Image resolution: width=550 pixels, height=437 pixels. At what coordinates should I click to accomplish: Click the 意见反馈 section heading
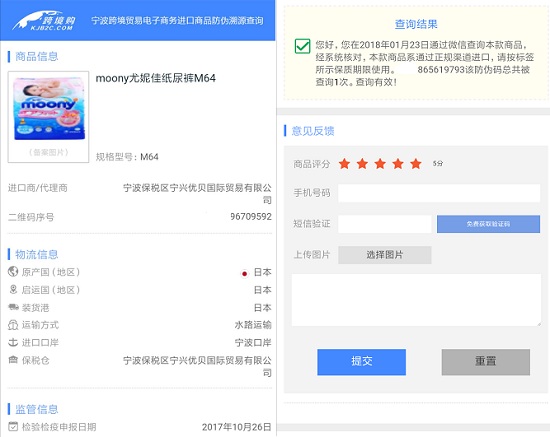(313, 131)
